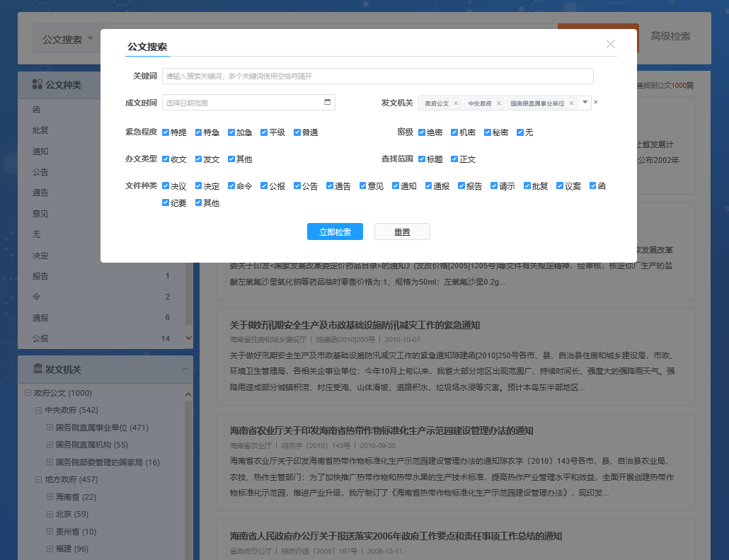
Task: Collapse the 发文机关 panel chevron
Action: tap(185, 370)
